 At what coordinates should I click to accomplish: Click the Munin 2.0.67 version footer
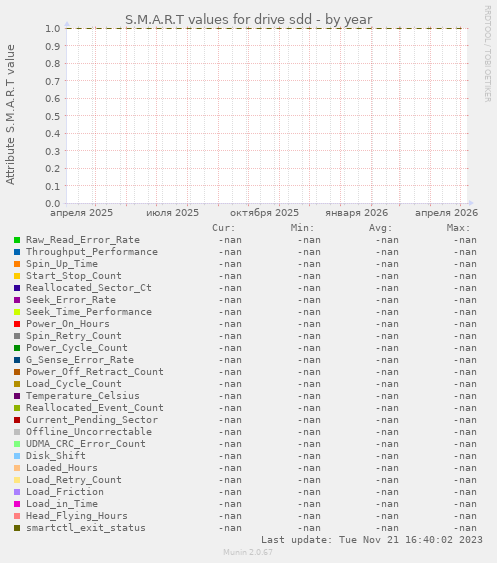click(248, 552)
